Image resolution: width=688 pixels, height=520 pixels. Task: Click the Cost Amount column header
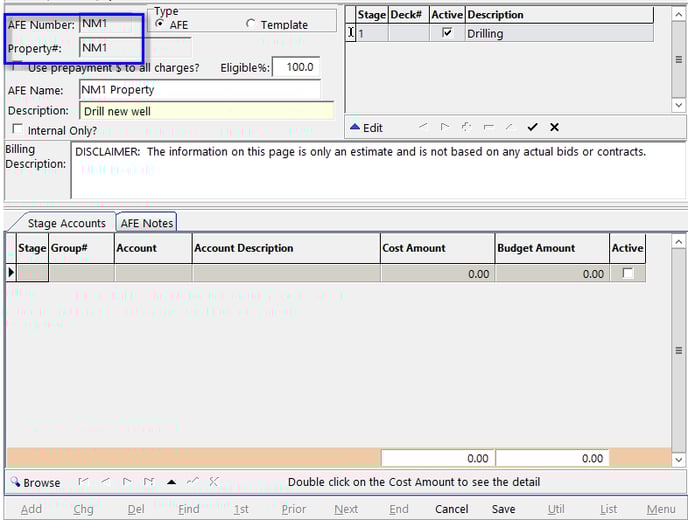tap(437, 248)
